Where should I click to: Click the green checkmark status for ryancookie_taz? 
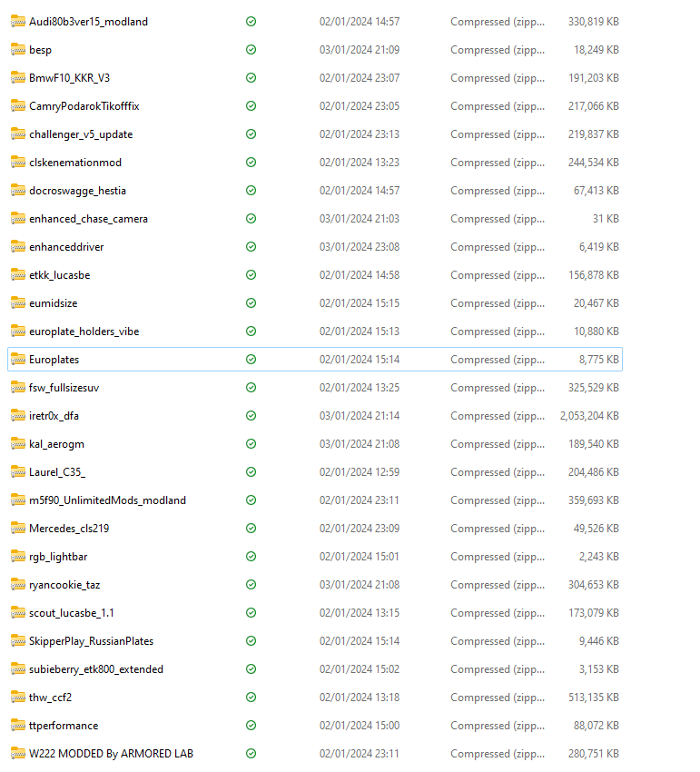[251, 584]
